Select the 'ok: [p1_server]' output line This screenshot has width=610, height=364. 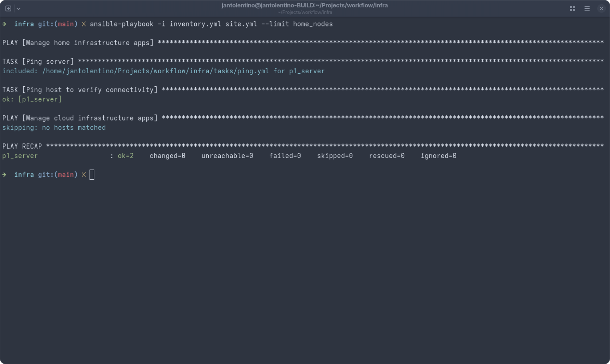pos(32,99)
